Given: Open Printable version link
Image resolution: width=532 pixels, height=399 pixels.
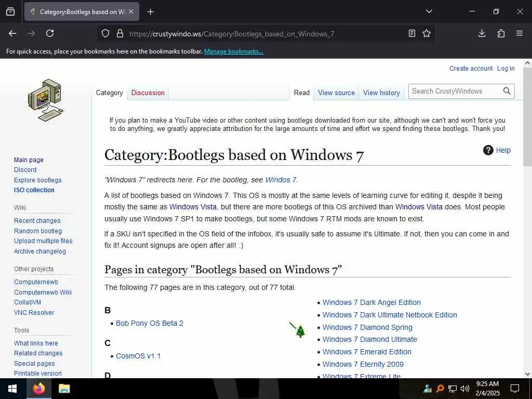Looking at the screenshot, I should point(37,373).
